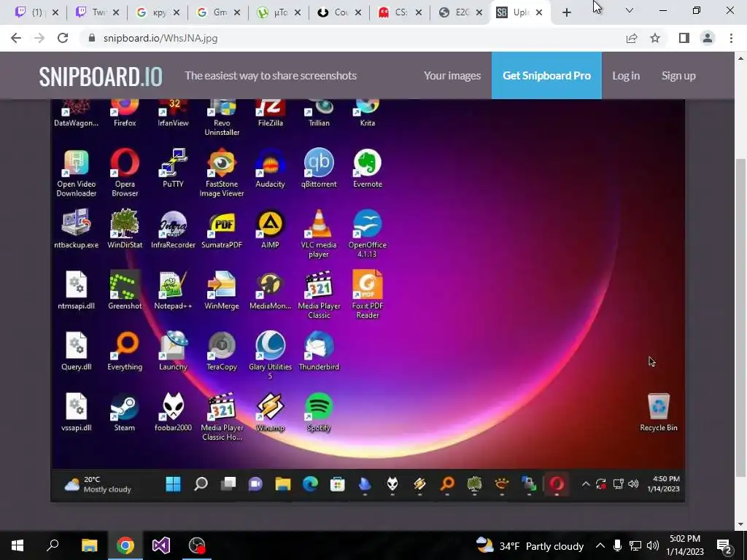
Task: Reload the snipboard page
Action: (63, 38)
